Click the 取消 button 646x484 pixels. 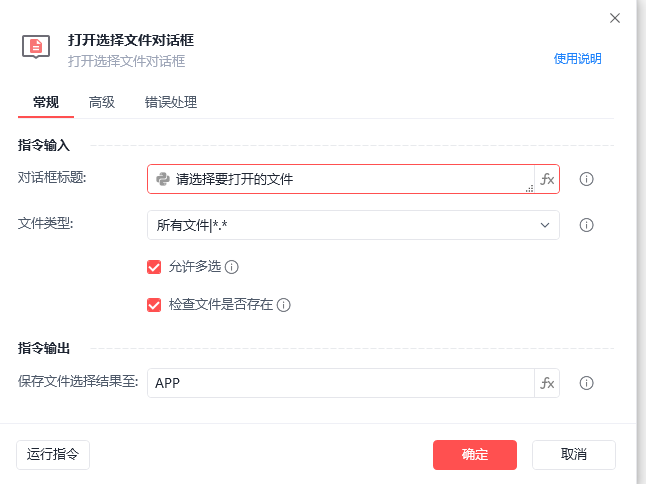coord(573,455)
